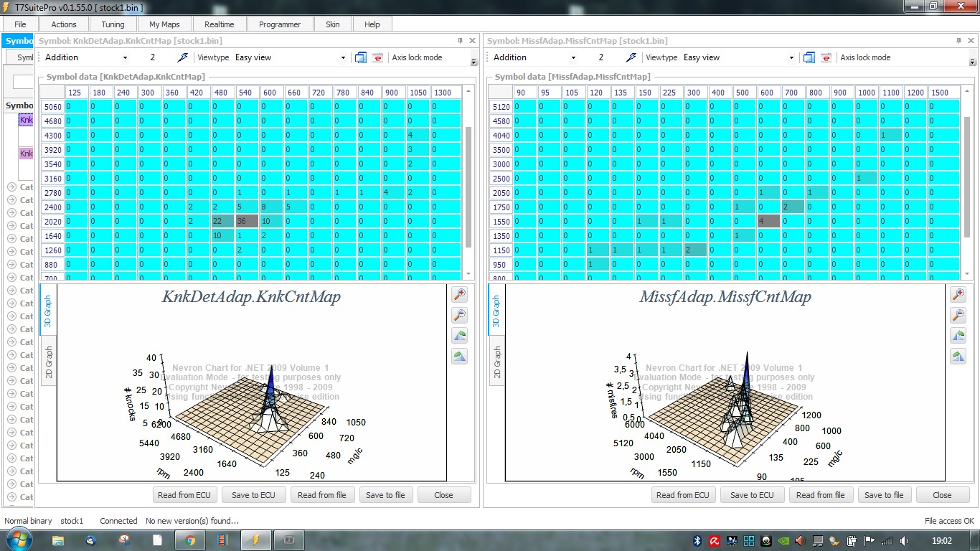
Task: Click the lightning execute icon in KnkCntMap toolbar
Action: [183, 57]
